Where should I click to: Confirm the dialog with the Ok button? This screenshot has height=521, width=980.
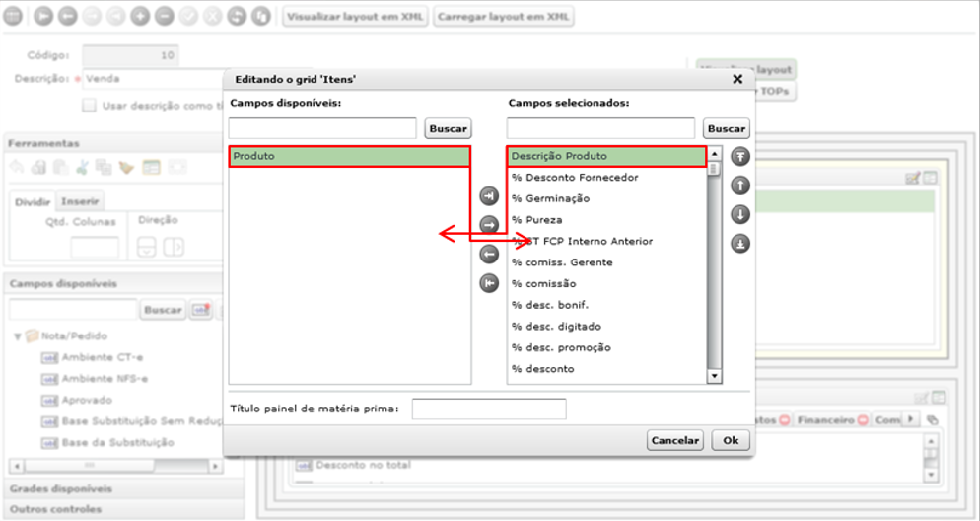click(731, 440)
